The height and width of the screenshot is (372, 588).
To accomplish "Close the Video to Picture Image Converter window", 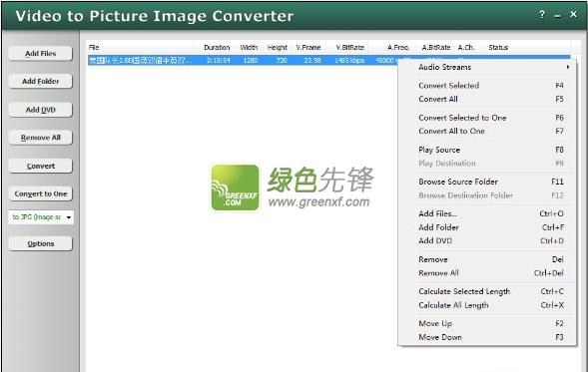I will (573, 15).
